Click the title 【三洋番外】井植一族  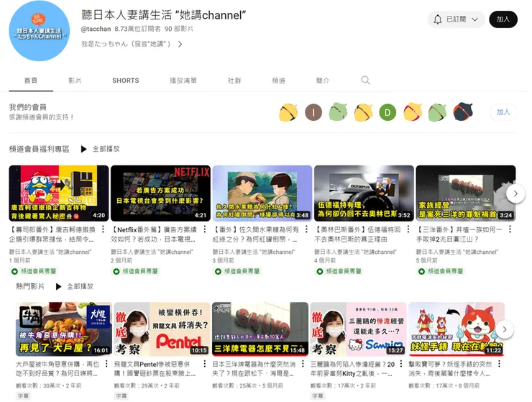click(459, 234)
